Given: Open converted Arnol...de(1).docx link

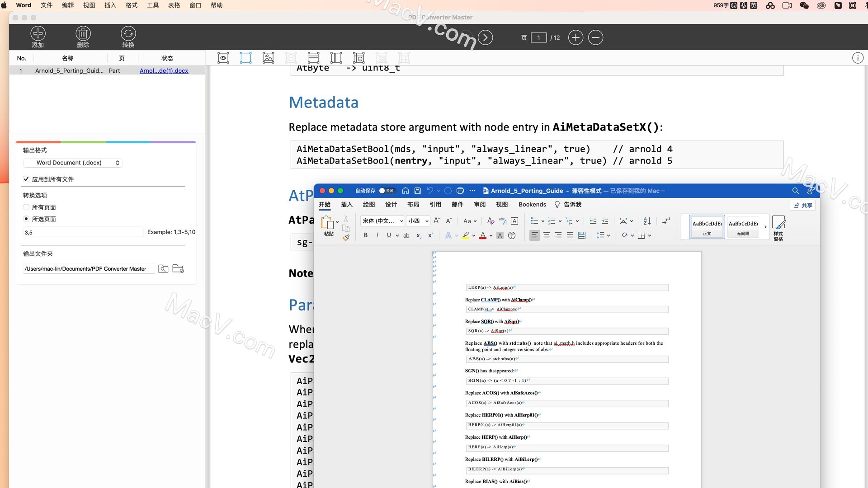Looking at the screenshot, I should [x=164, y=71].
